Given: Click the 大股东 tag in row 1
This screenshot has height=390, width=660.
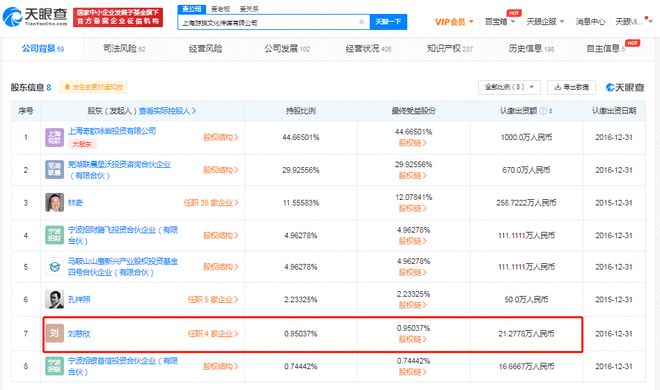Looking at the screenshot, I should click(x=82, y=144).
